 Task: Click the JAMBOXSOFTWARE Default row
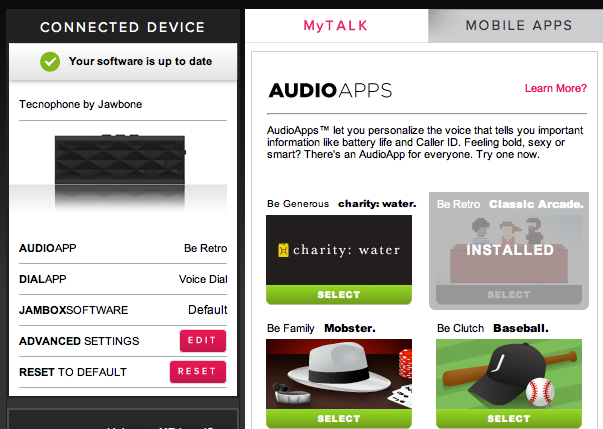123,310
